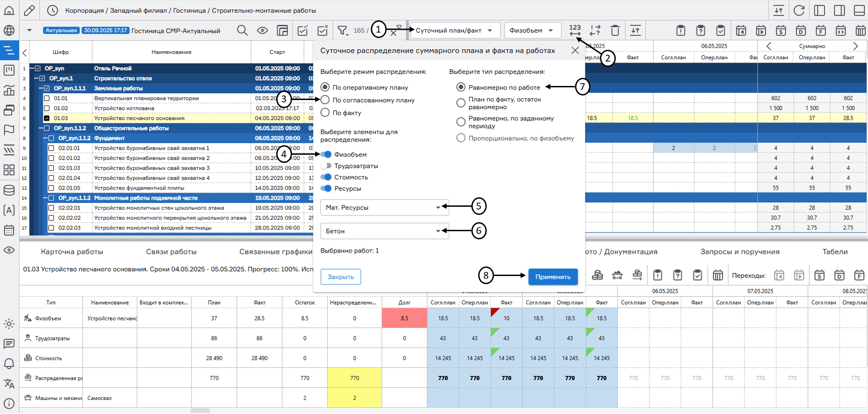Image resolution: width=868 pixels, height=414 pixels.
Task: Select the trash/delete icon in the toolbar
Action: [x=614, y=30]
